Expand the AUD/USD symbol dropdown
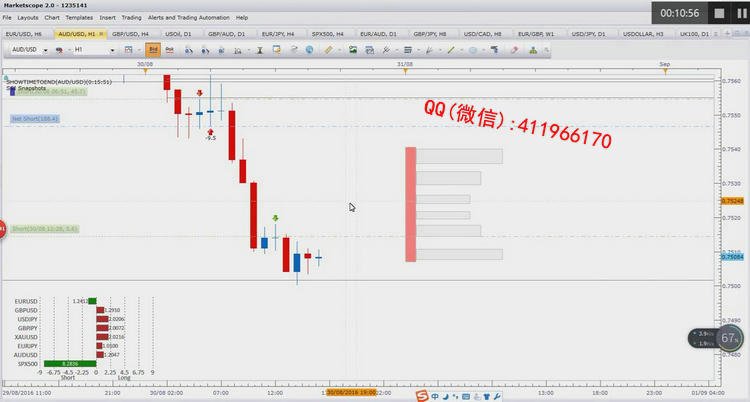This screenshot has width=750, height=402. (45, 50)
